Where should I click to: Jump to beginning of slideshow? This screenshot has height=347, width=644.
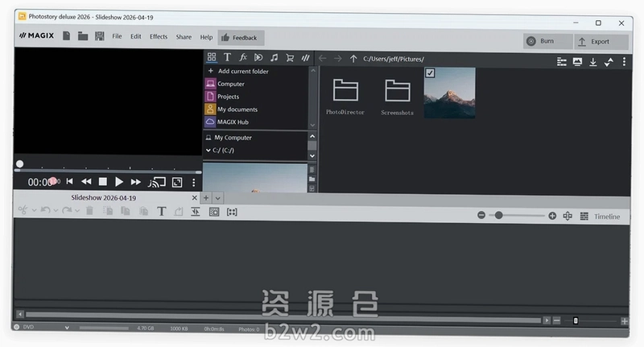(x=69, y=181)
